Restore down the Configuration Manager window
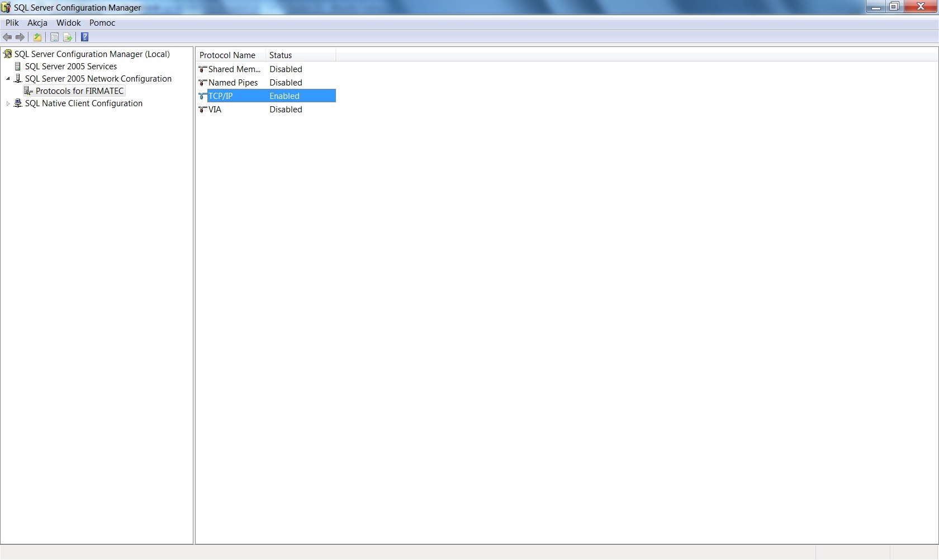 [x=894, y=6]
